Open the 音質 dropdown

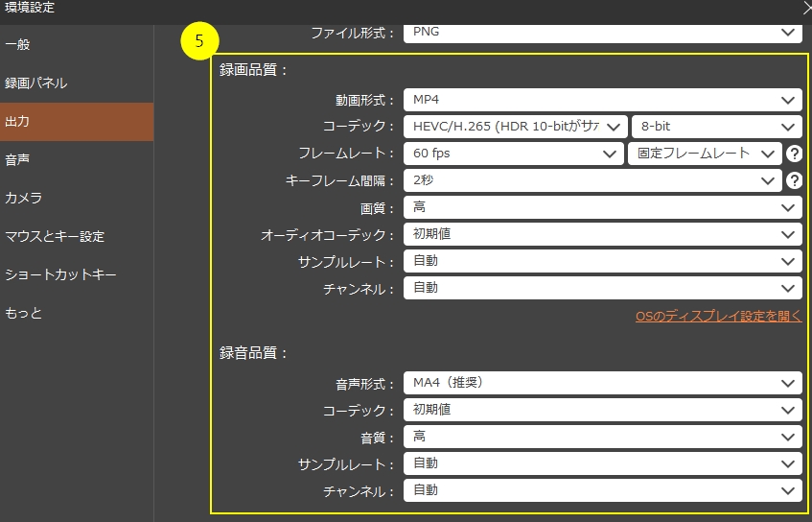[x=603, y=437]
